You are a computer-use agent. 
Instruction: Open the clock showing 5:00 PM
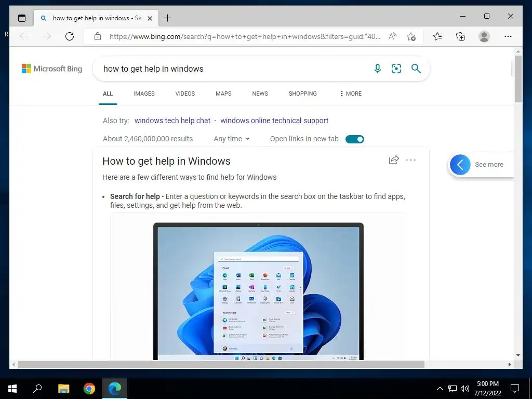(487, 389)
